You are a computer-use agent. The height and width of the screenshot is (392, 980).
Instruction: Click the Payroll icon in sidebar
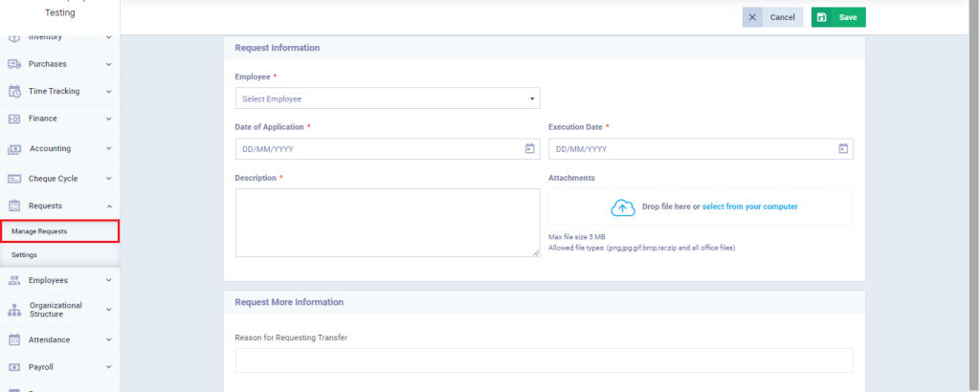click(14, 368)
